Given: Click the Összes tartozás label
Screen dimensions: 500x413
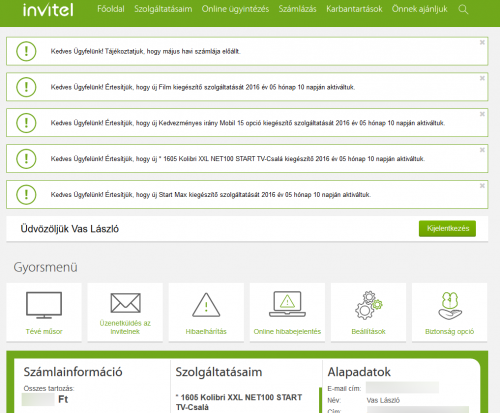Looking at the screenshot, I should [49, 388].
